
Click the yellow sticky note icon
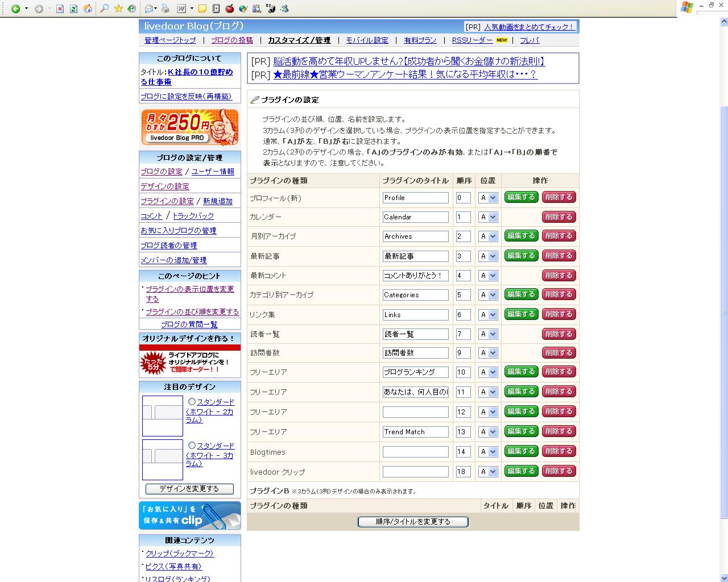202,9
